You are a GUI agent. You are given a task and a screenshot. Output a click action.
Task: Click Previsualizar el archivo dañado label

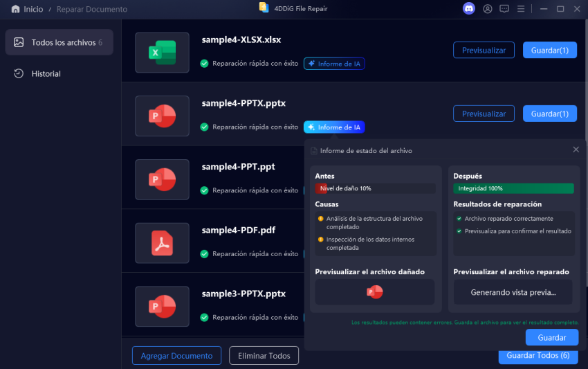pyautogui.click(x=370, y=272)
